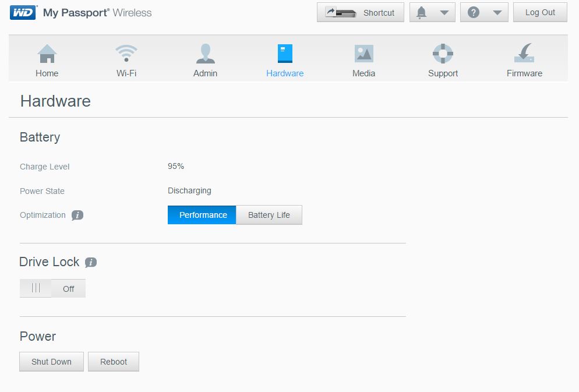
Task: Select Performance optimization mode
Action: pos(202,215)
